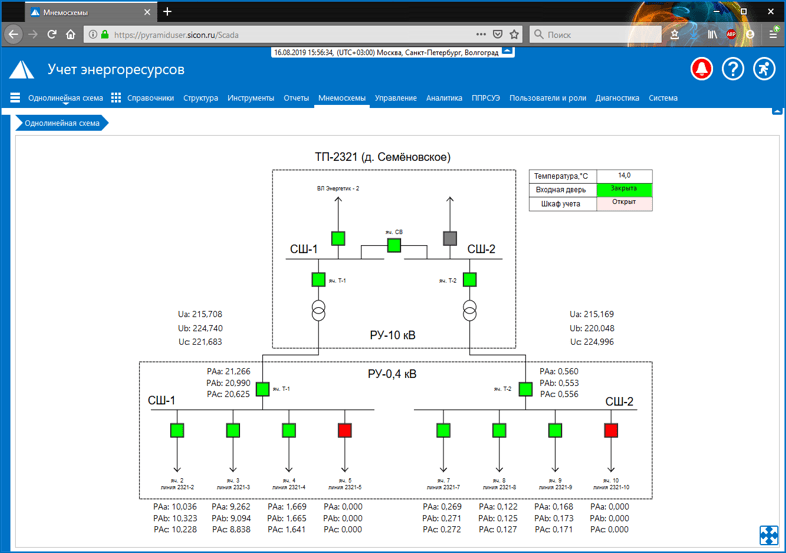Click the running man logout icon
786x553 pixels.
[764, 69]
